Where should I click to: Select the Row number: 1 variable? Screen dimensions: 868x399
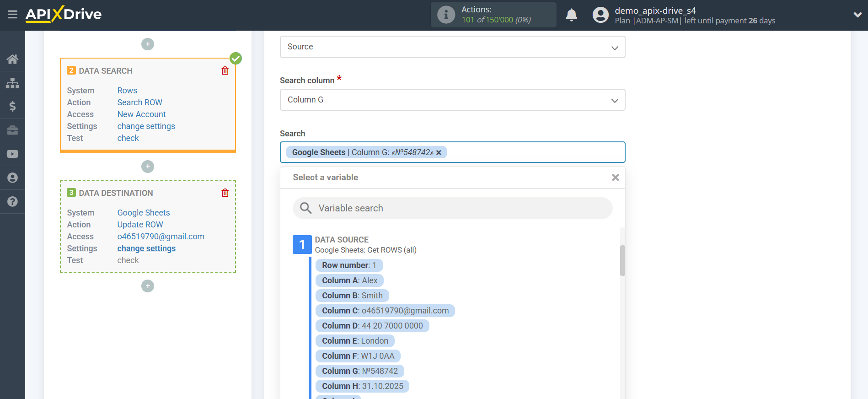(x=349, y=265)
